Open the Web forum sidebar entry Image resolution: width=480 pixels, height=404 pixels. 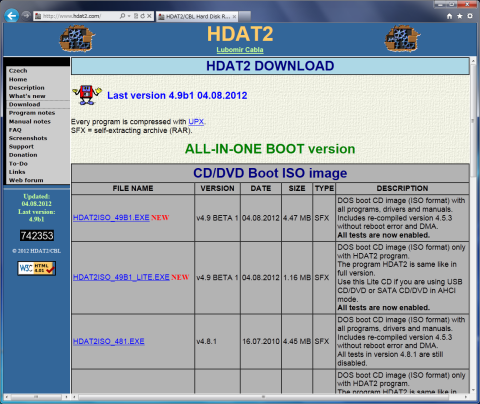click(x=26, y=180)
